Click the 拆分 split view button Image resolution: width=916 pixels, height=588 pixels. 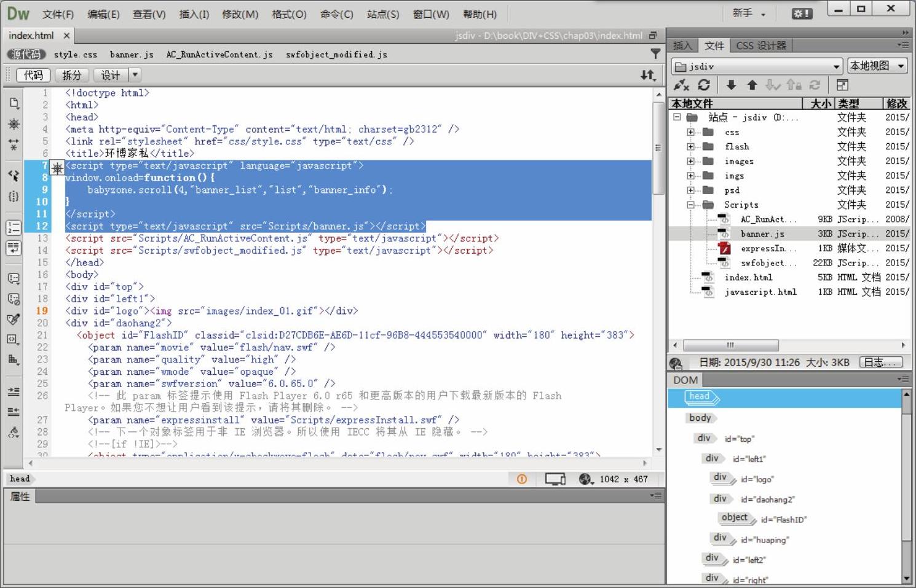point(71,75)
